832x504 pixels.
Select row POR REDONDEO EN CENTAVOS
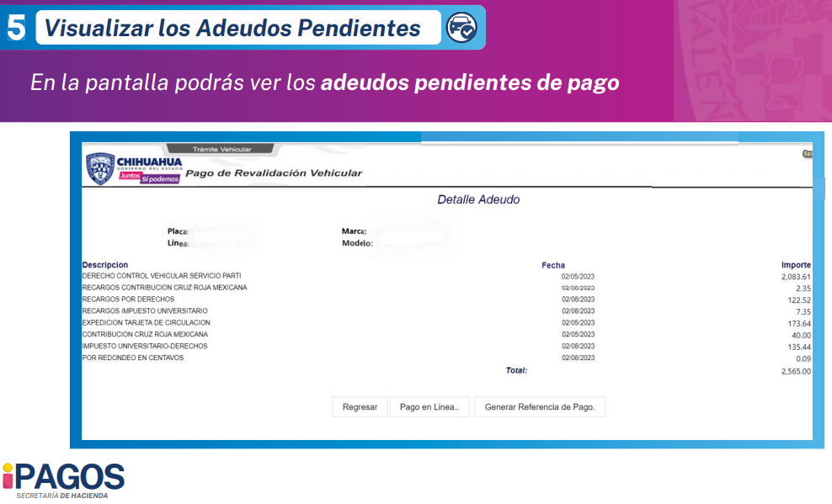pos(446,358)
